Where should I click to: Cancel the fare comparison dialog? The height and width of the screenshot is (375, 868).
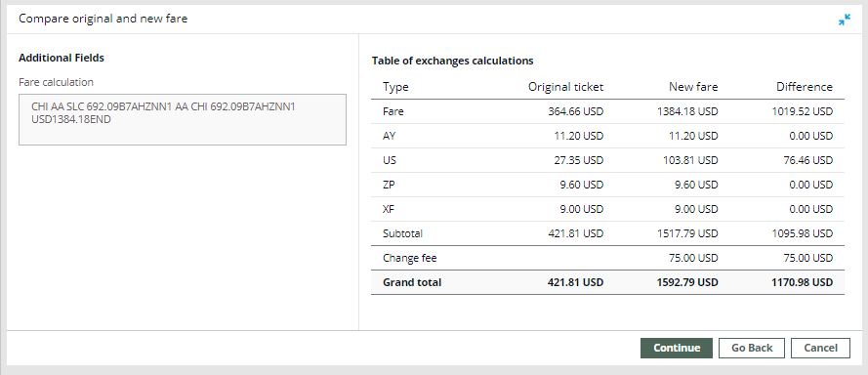[x=820, y=348]
